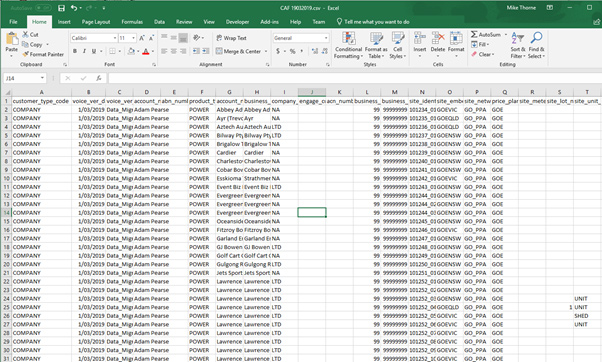Align text right
The image size is (602, 362).
(183, 51)
